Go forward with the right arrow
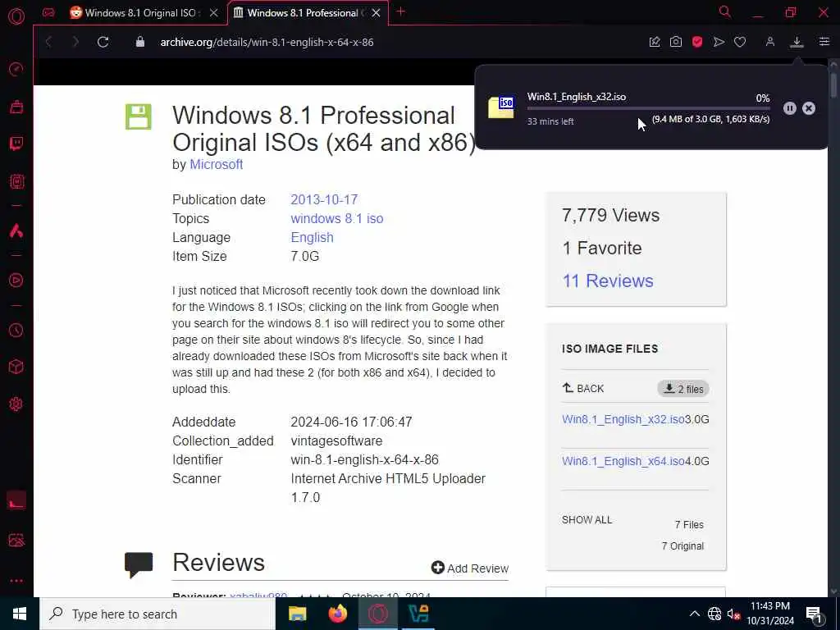Viewport: 840px width, 630px height. 75,42
